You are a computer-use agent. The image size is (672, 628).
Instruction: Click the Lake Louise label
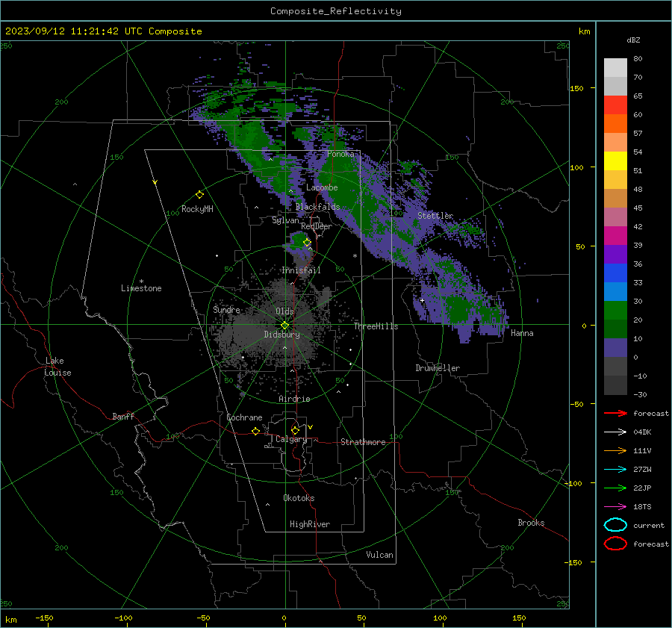[57, 367]
